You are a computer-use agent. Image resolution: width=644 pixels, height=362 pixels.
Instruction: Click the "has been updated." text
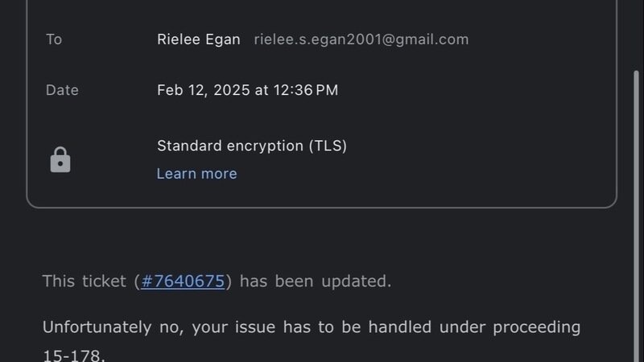[x=316, y=282]
